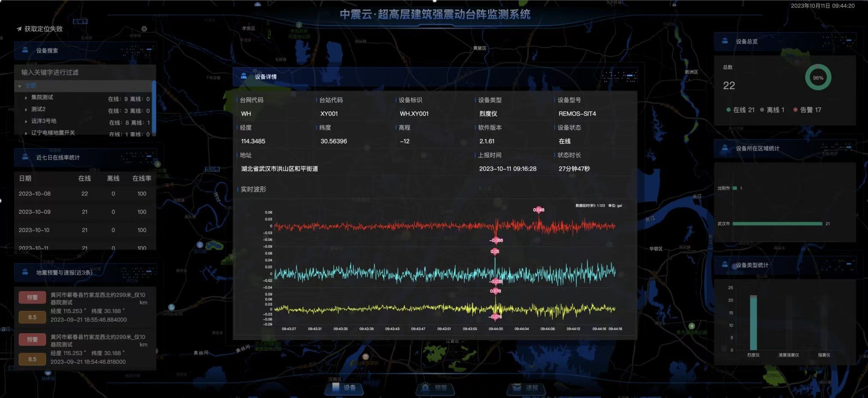Click the location arrow icon at top left

coord(19,29)
